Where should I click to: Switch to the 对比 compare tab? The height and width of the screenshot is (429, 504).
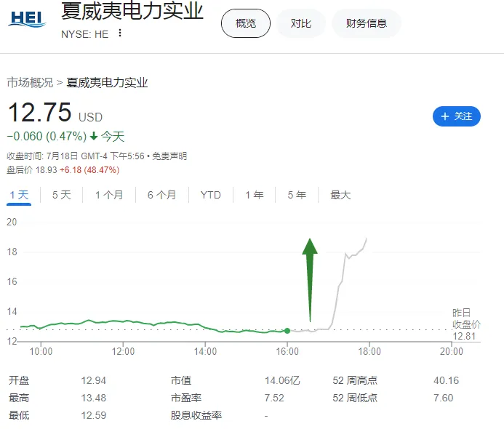pyautogui.click(x=300, y=23)
